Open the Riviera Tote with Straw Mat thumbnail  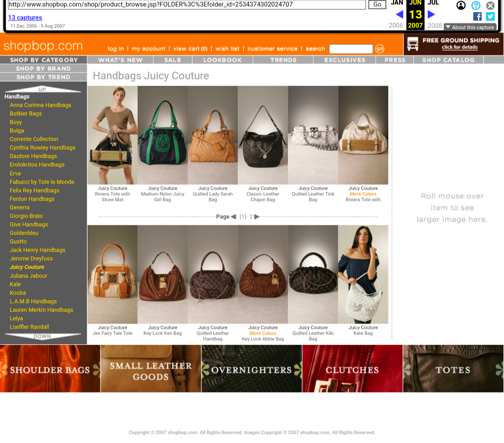pyautogui.click(x=113, y=135)
